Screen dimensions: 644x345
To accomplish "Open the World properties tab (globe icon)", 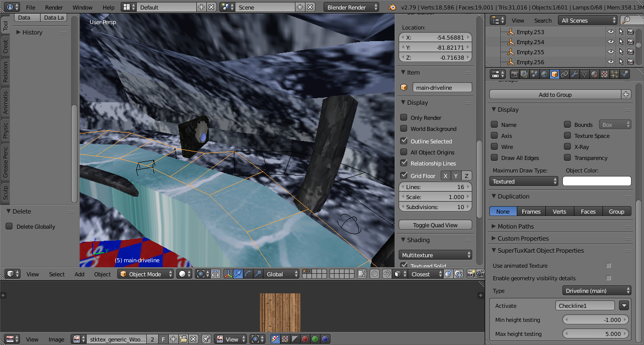I will coord(544,74).
